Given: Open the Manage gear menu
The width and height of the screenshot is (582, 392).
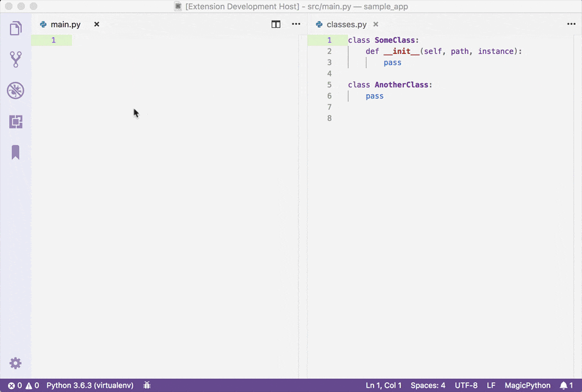Looking at the screenshot, I should (16, 363).
